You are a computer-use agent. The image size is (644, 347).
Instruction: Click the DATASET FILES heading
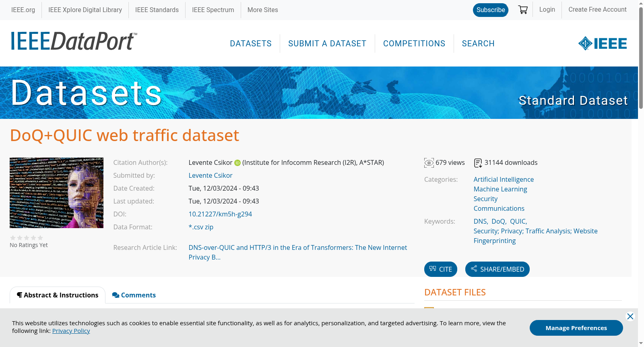point(455,293)
